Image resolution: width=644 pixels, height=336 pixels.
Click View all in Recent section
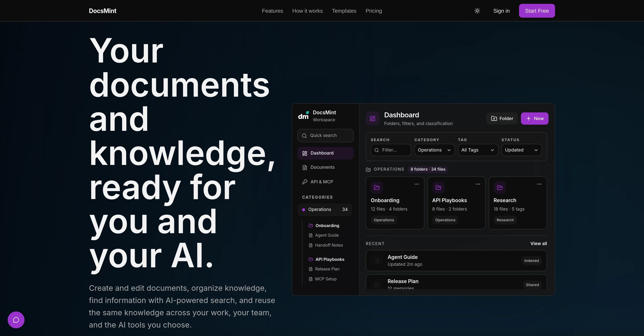pos(539,243)
